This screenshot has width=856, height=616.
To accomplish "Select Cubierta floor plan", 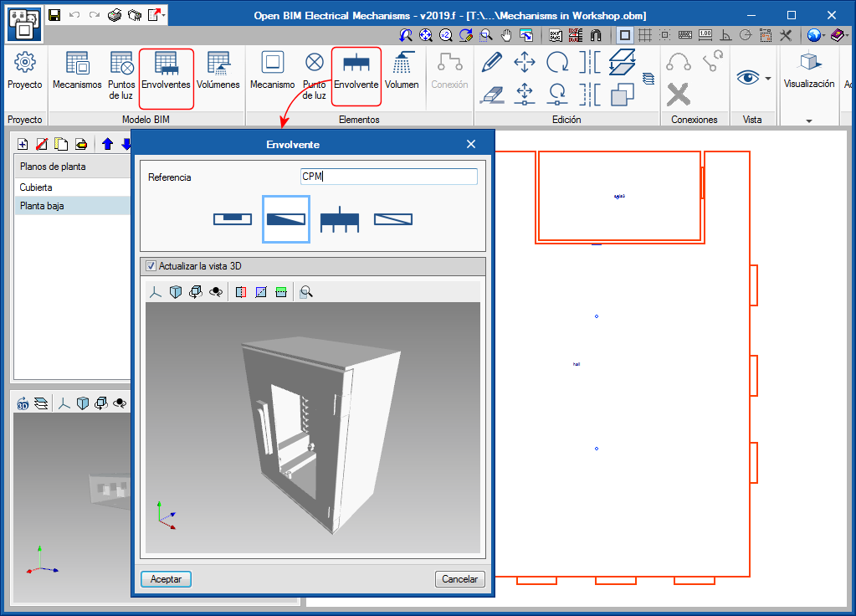I will 72,187.
